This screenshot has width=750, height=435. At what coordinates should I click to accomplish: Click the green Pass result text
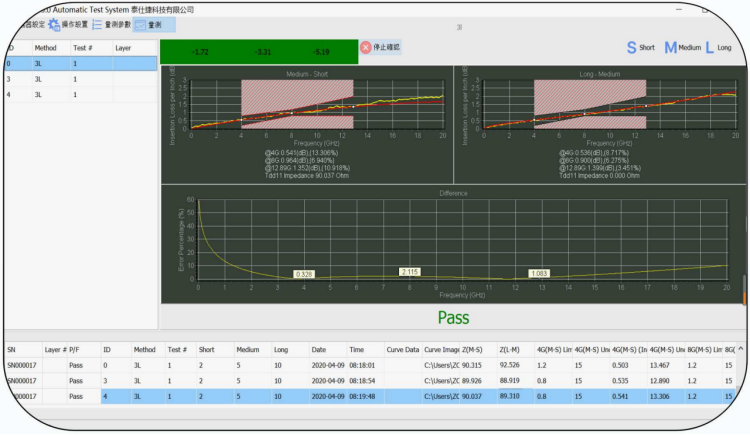(x=453, y=318)
